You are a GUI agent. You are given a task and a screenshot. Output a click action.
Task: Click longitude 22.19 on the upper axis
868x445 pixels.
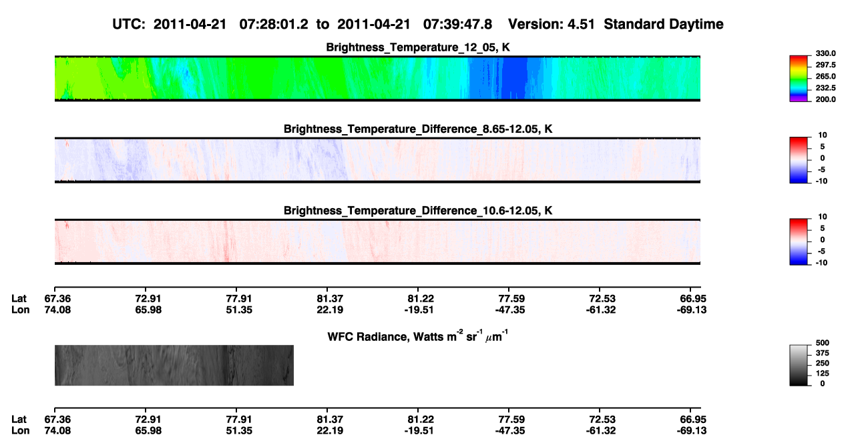coord(330,310)
